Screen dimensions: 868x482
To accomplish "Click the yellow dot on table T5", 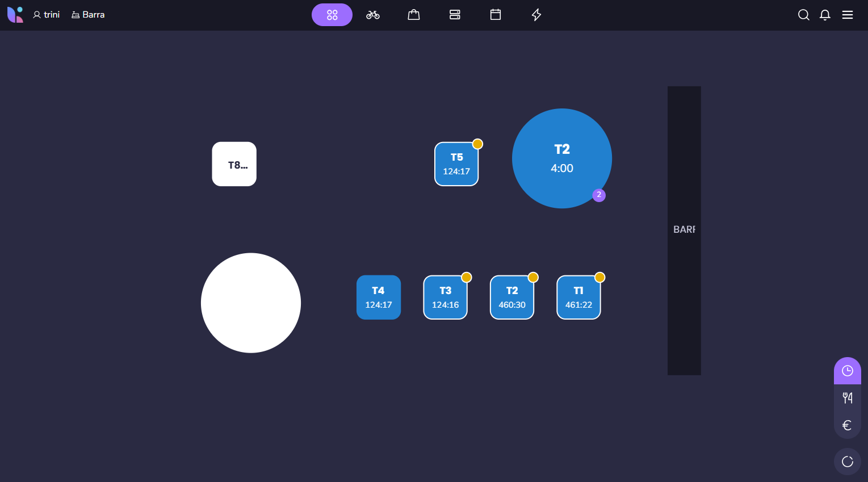I will (478, 144).
